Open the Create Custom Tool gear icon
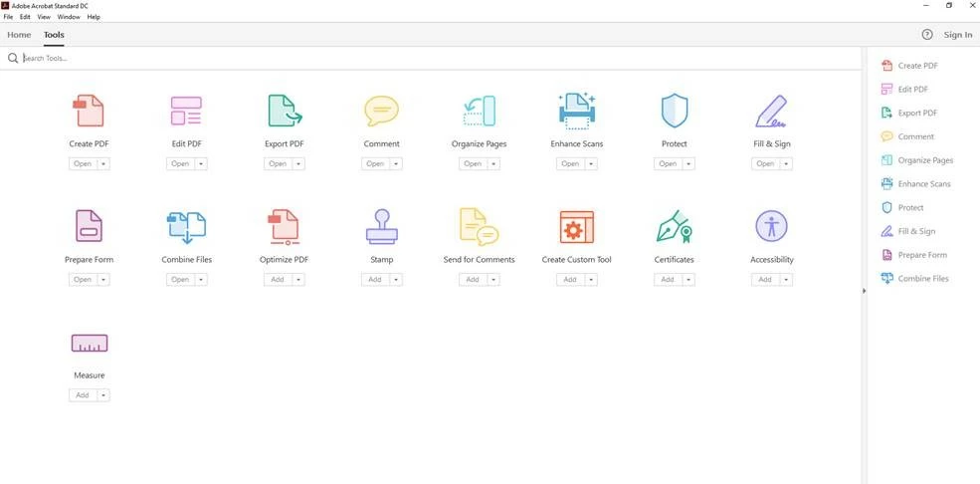Screen dimensions: 980x484 [x=576, y=226]
